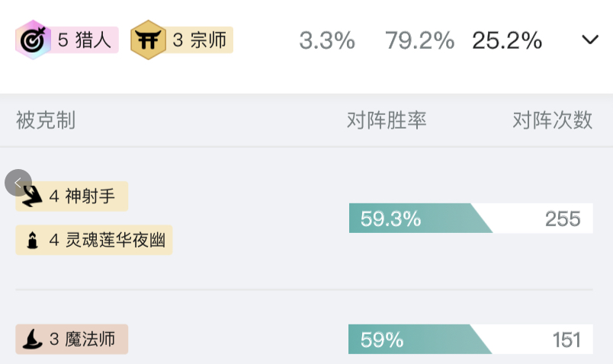Click the 魔法师 witch hat icon
The width and height of the screenshot is (613, 364).
pyautogui.click(x=32, y=340)
